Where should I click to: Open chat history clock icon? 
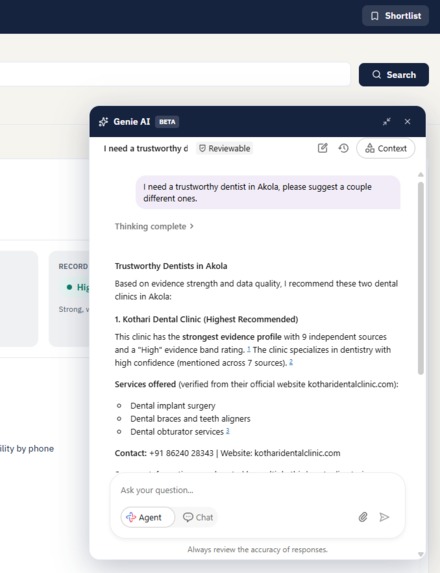pos(344,148)
